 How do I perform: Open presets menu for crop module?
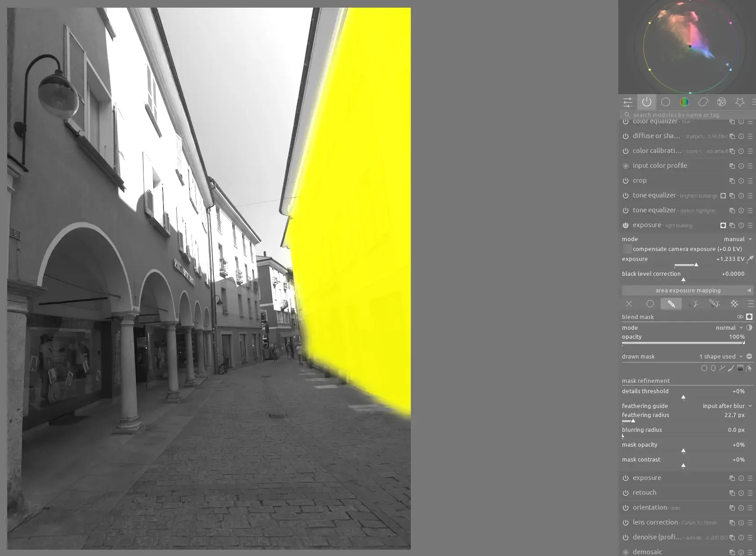point(750,181)
